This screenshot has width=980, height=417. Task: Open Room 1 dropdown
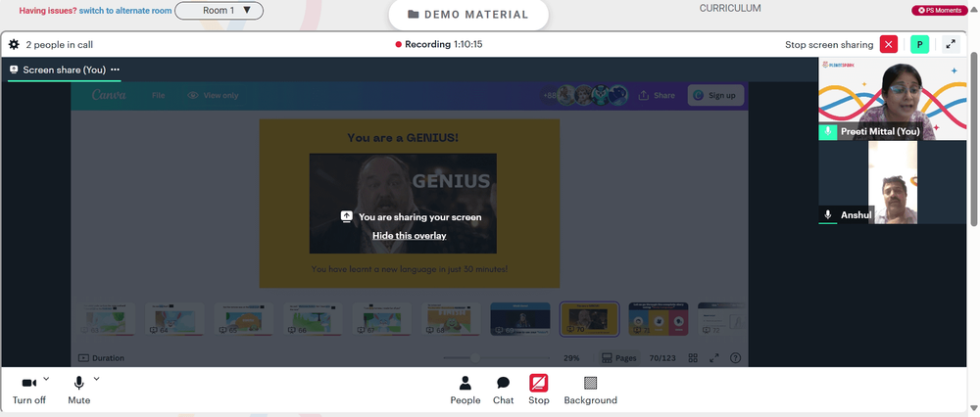tap(219, 11)
